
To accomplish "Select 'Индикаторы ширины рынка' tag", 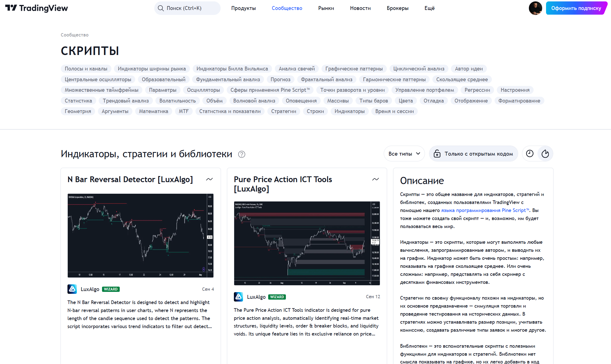I will coord(152,69).
